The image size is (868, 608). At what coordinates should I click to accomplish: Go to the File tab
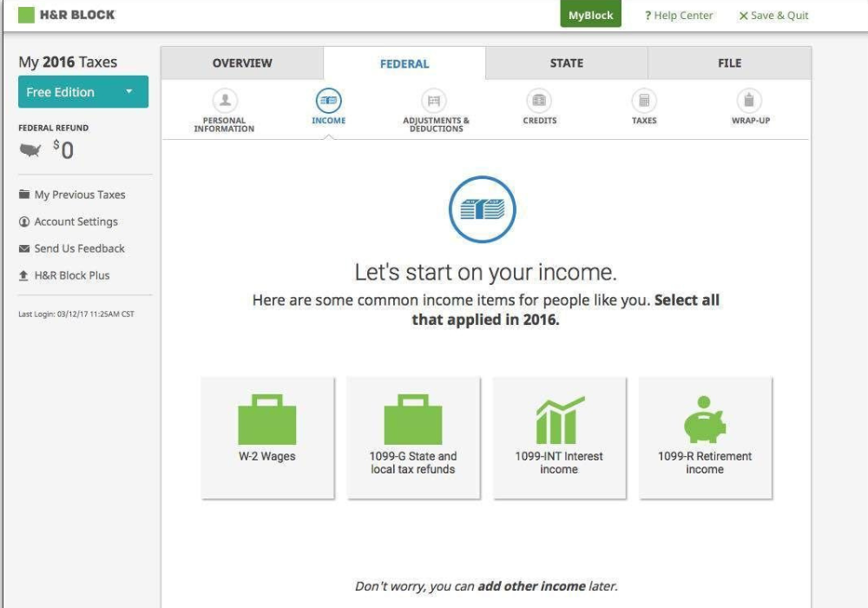coord(730,63)
